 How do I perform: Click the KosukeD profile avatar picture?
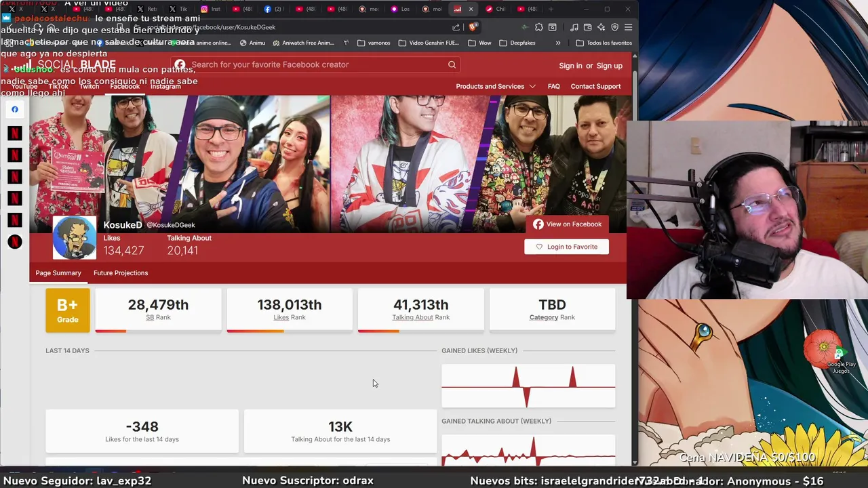75,238
